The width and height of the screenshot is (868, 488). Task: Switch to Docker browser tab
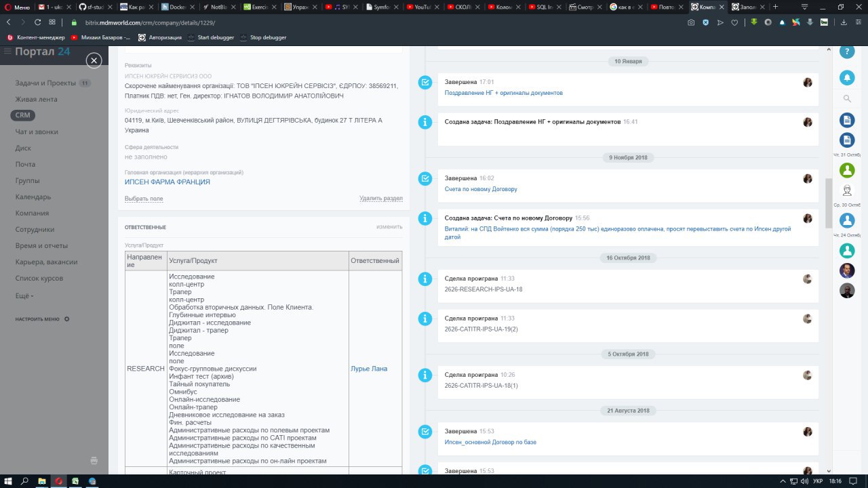click(178, 7)
